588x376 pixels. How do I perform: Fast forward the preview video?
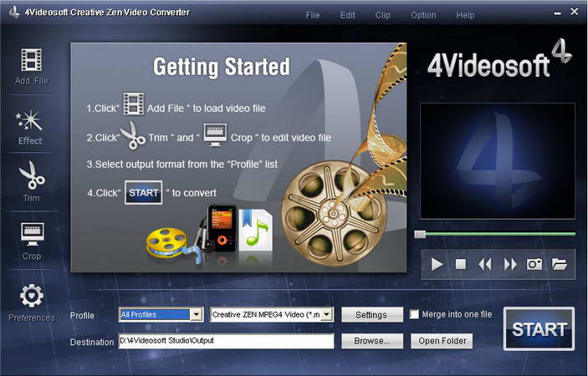coord(510,264)
